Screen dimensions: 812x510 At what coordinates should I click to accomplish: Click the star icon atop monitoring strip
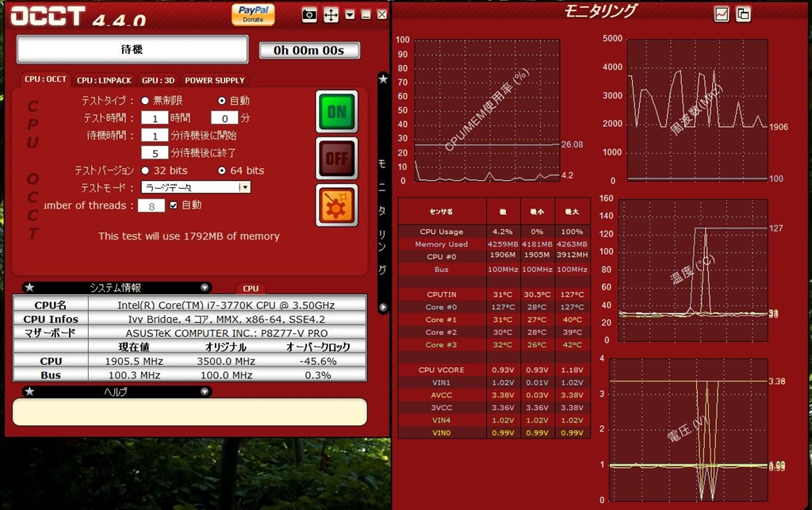coord(383,79)
